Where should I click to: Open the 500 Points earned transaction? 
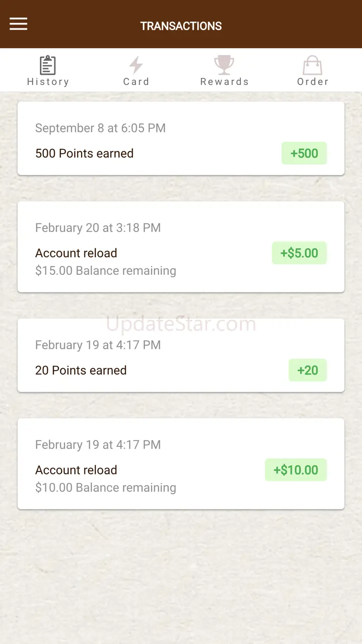(x=84, y=154)
